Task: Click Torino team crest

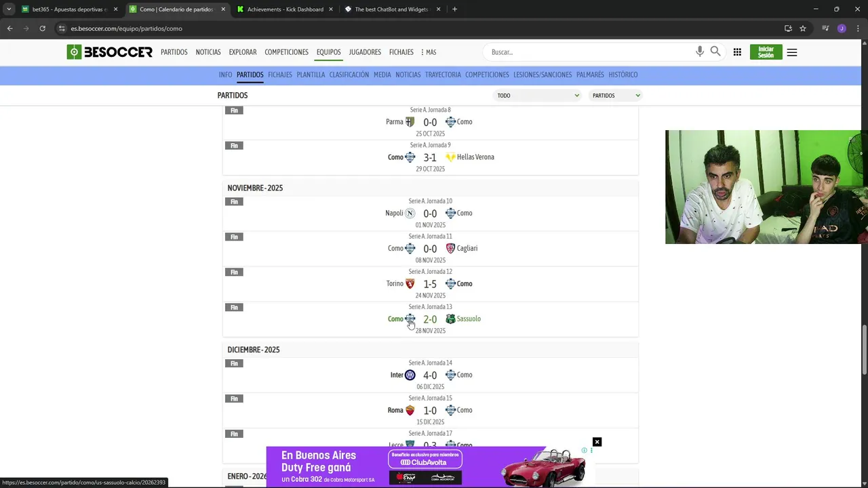Action: pos(410,284)
